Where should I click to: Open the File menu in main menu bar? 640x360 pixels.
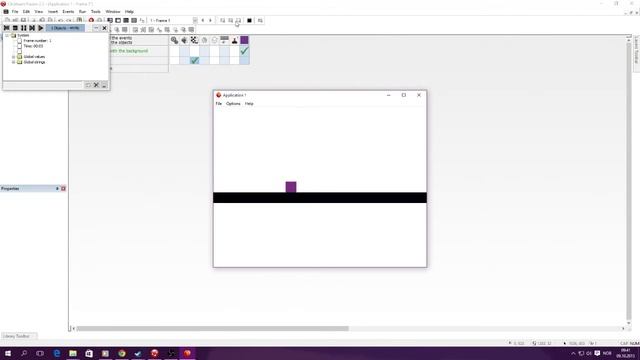click(15, 12)
